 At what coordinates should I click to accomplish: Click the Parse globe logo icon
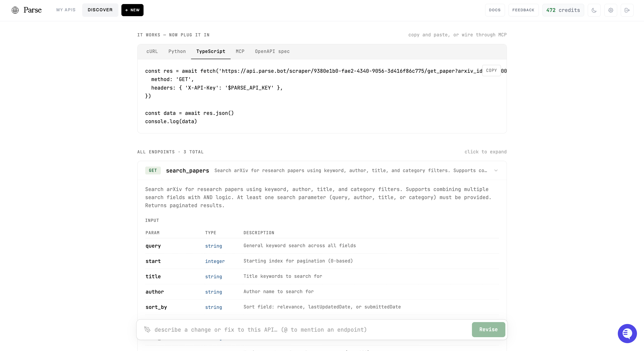click(15, 10)
